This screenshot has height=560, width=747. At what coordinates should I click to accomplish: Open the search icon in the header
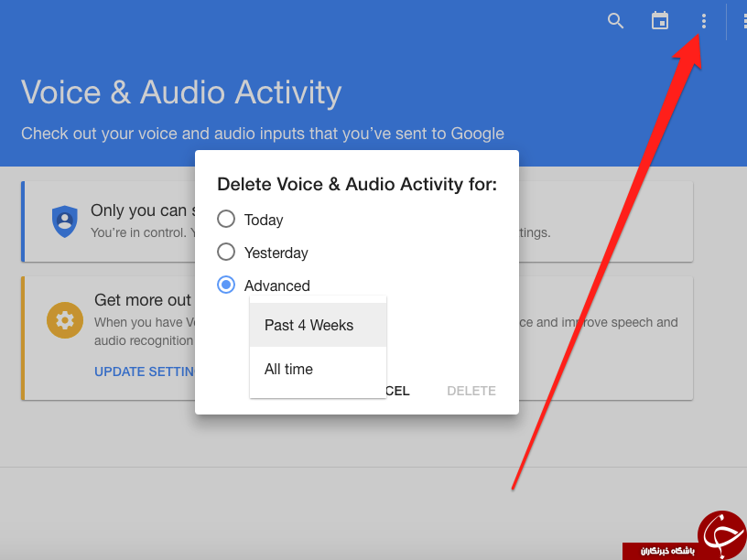click(x=615, y=21)
